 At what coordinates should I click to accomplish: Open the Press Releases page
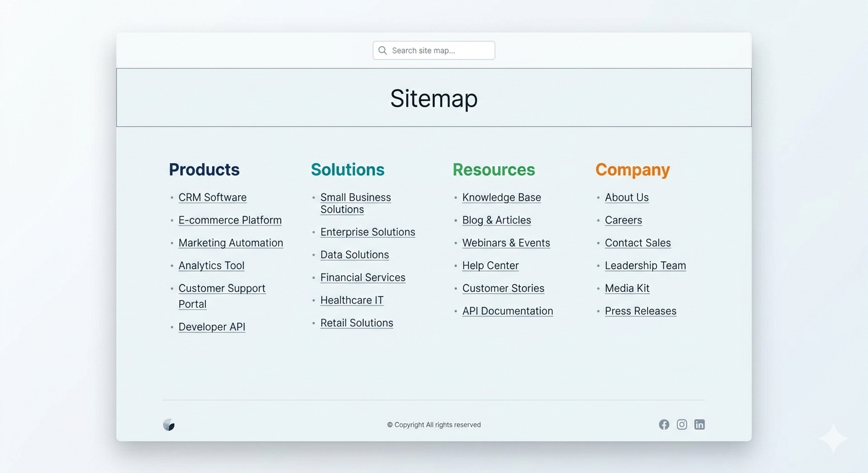coord(641,310)
